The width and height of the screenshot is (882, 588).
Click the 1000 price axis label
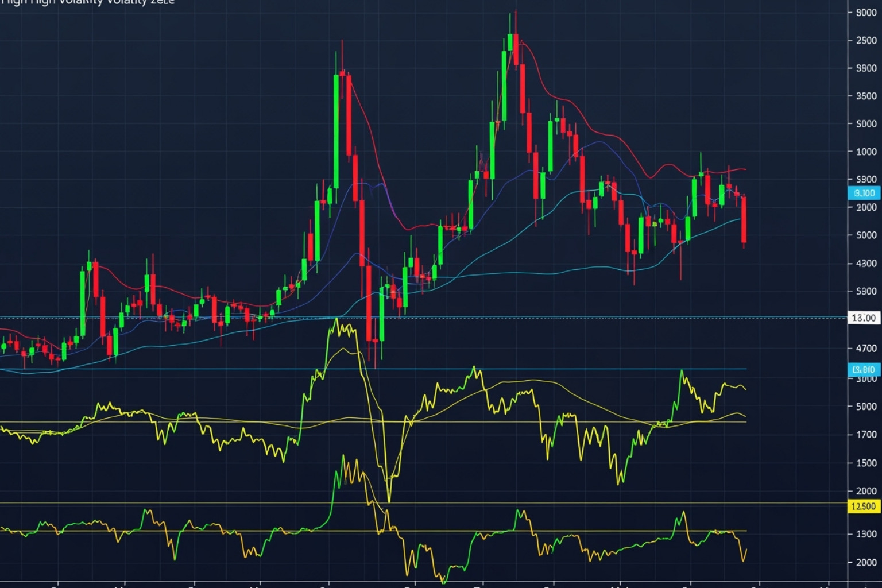pos(866,152)
